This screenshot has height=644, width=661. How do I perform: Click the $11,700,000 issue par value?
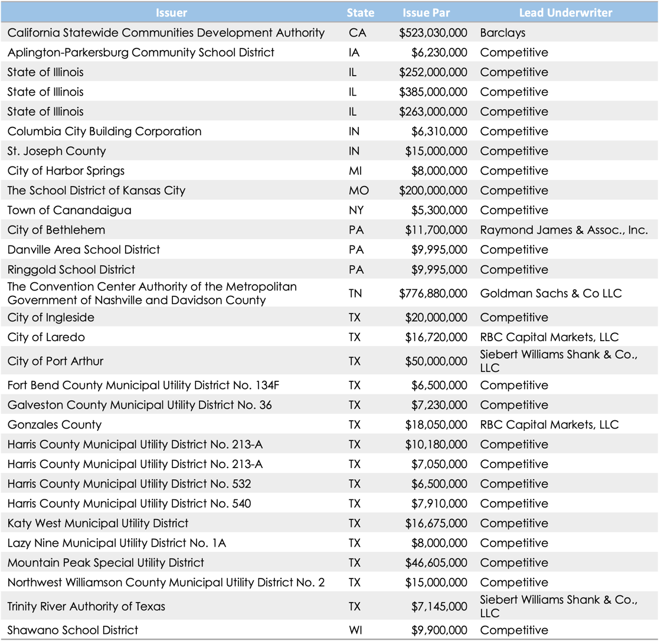click(436, 230)
